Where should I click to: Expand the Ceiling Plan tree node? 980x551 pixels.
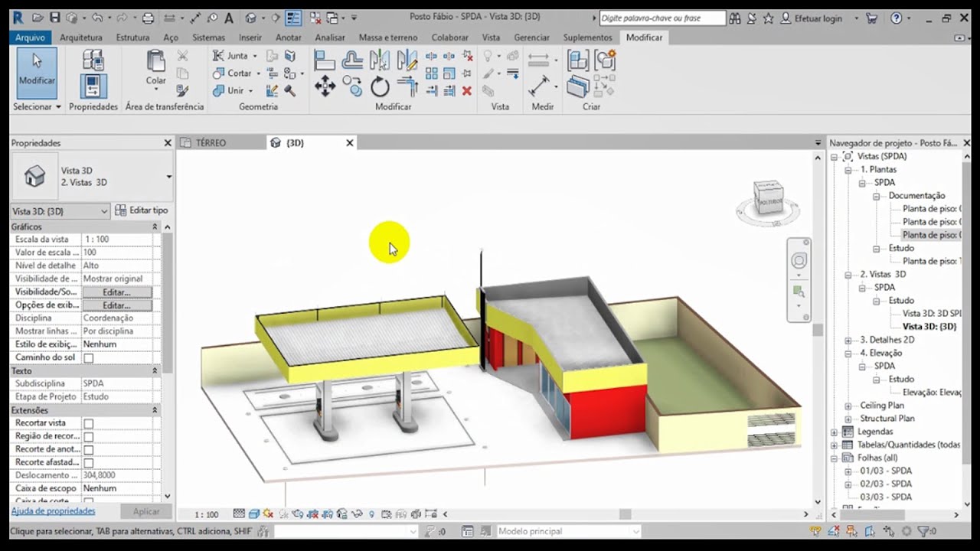coord(848,406)
